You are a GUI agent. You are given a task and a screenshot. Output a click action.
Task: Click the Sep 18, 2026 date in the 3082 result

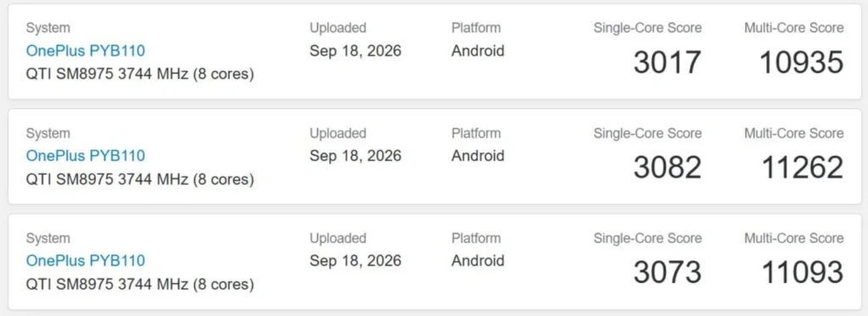click(355, 156)
